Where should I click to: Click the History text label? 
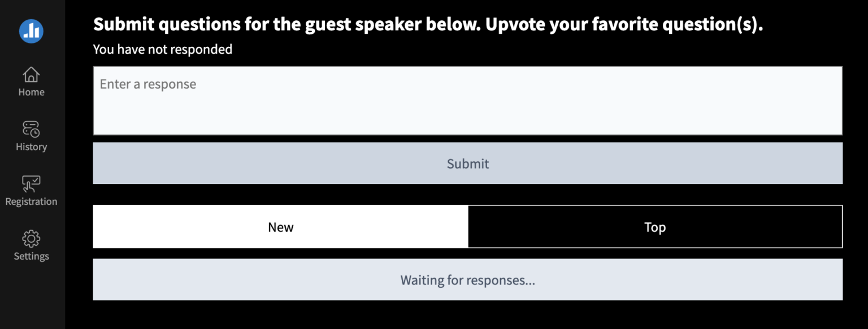31,147
